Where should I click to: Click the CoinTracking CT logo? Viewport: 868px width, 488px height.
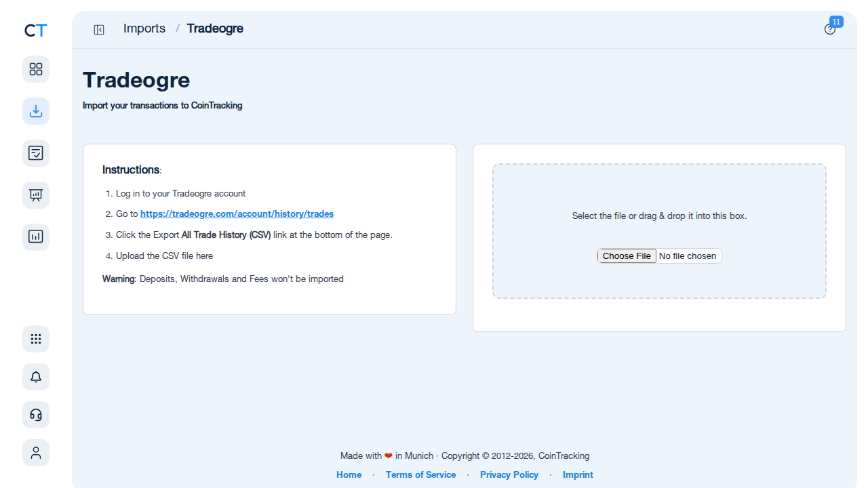coord(36,30)
